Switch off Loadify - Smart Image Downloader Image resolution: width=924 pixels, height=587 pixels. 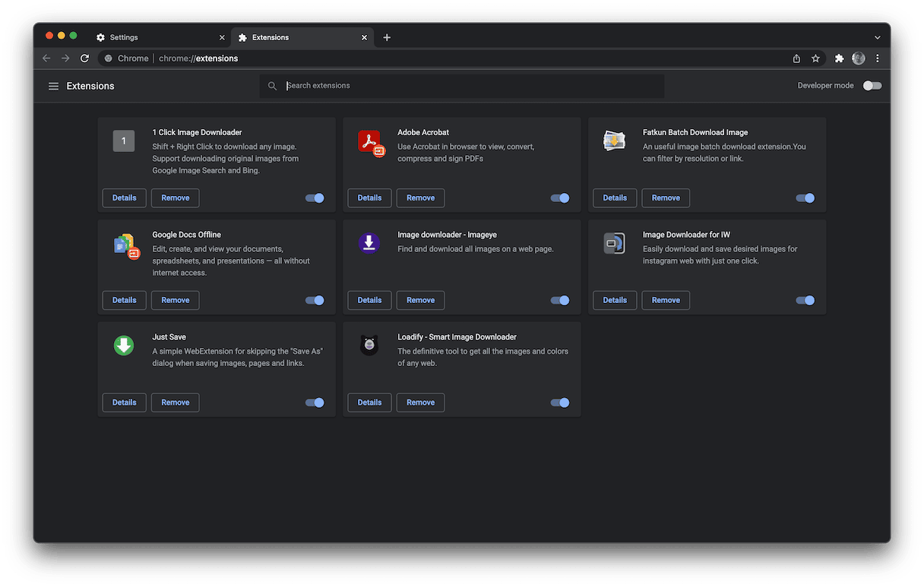(560, 402)
